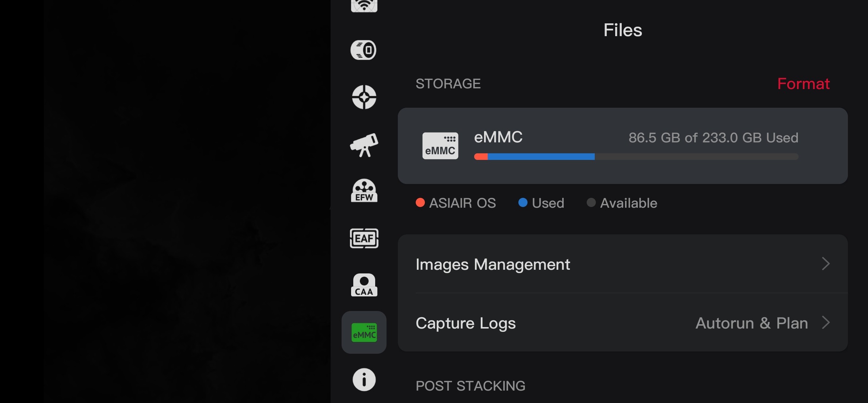The height and width of the screenshot is (403, 868).
Task: Open the EAF focuser settings icon
Action: [x=364, y=238]
